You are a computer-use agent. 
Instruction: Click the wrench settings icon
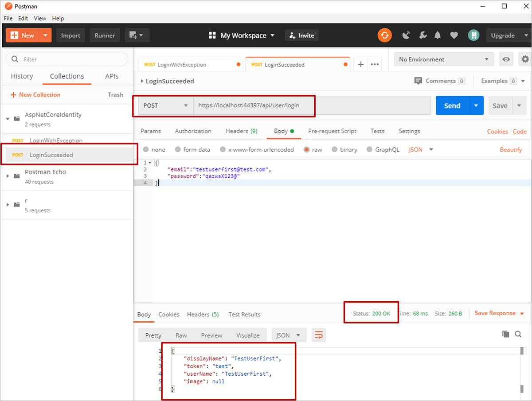[x=422, y=35]
